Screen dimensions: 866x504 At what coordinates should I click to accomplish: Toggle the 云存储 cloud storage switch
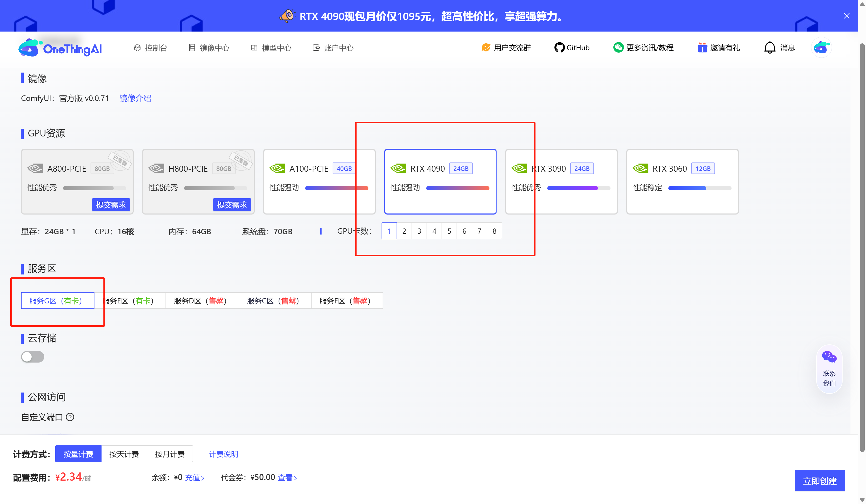tap(33, 357)
